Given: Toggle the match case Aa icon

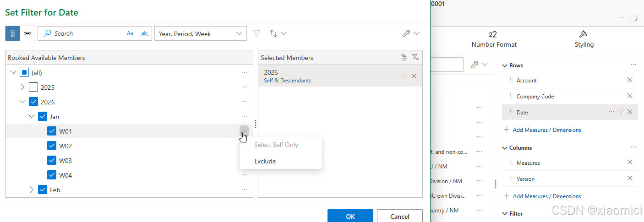Looking at the screenshot, I should point(130,33).
